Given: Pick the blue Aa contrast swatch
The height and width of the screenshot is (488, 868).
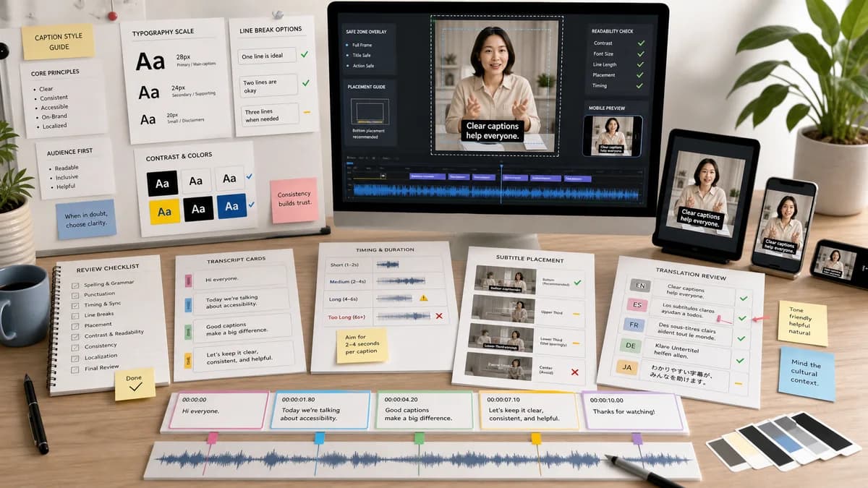Looking at the screenshot, I should point(231,207).
